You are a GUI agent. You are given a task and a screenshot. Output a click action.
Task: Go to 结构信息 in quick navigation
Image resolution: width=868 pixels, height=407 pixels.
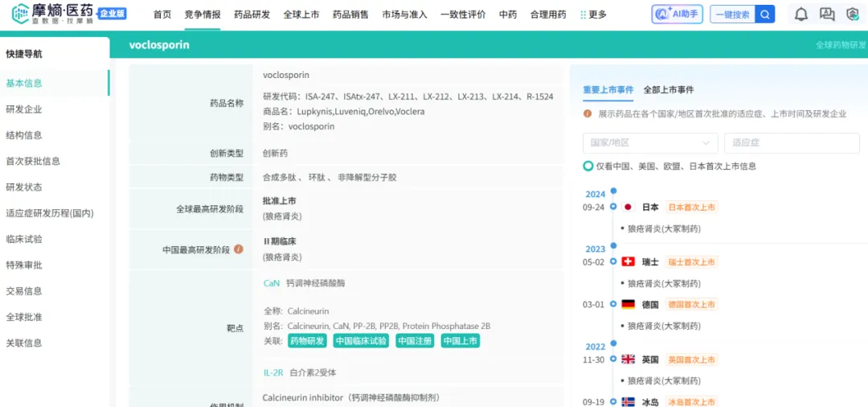point(24,135)
